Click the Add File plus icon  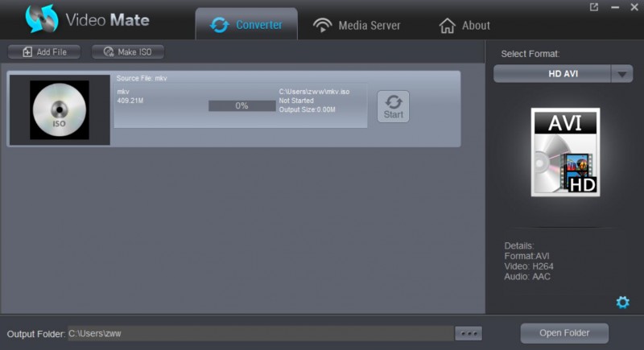(28, 52)
